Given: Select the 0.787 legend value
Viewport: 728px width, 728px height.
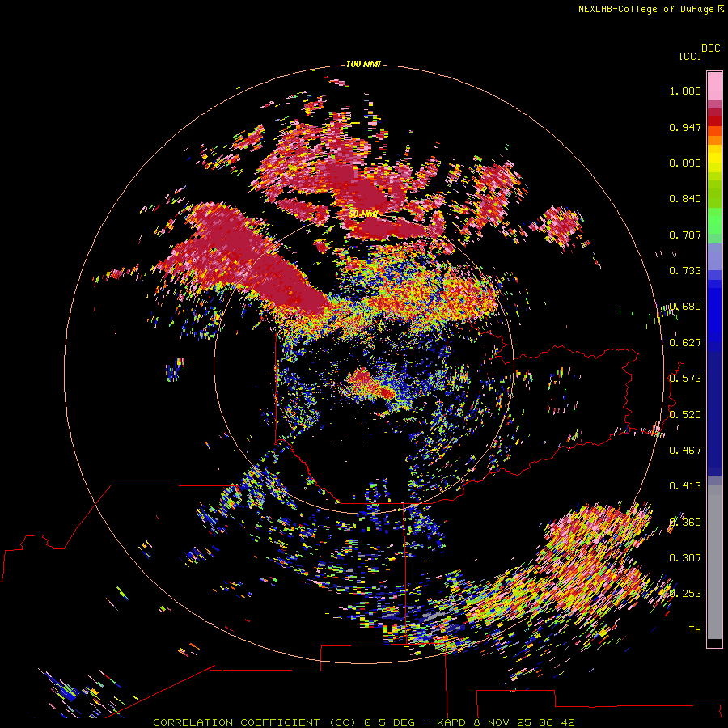Looking at the screenshot, I should point(685,235).
